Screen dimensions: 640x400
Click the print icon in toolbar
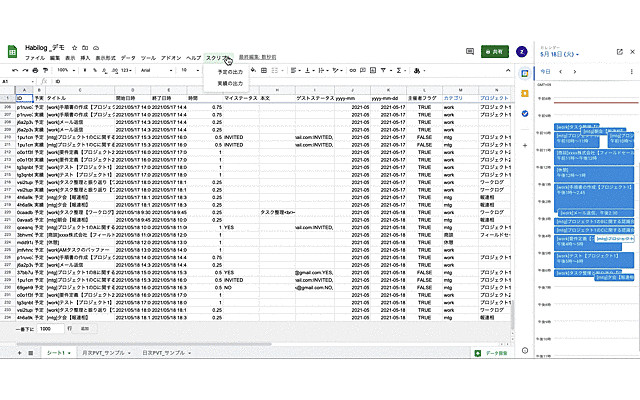coord(35,70)
